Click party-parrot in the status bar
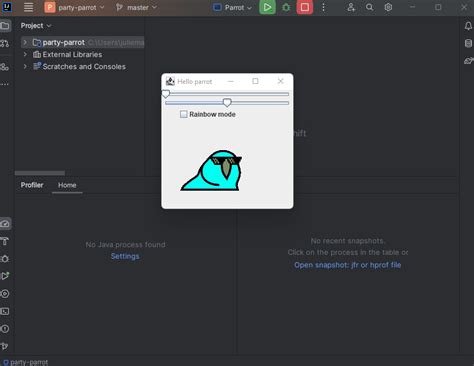The width and height of the screenshot is (474, 366). tap(29, 362)
